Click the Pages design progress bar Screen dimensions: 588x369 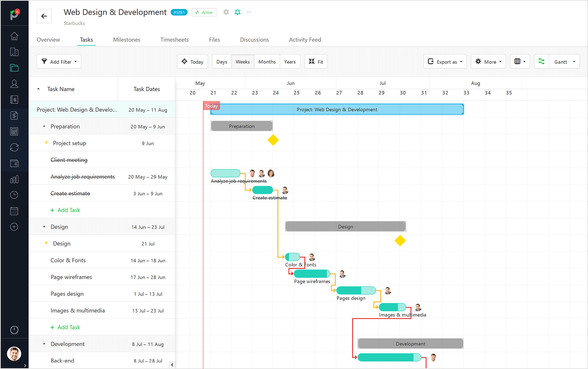click(x=356, y=290)
